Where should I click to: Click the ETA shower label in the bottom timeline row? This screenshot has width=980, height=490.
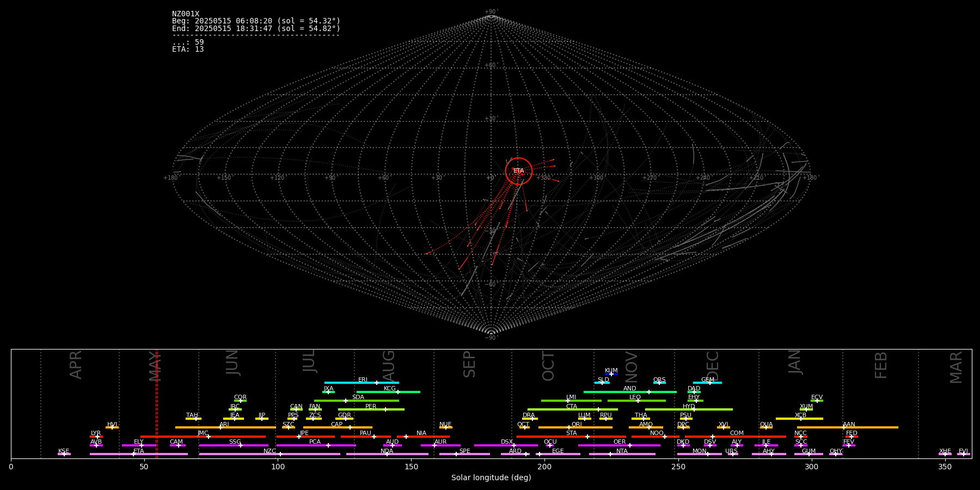[138, 451]
